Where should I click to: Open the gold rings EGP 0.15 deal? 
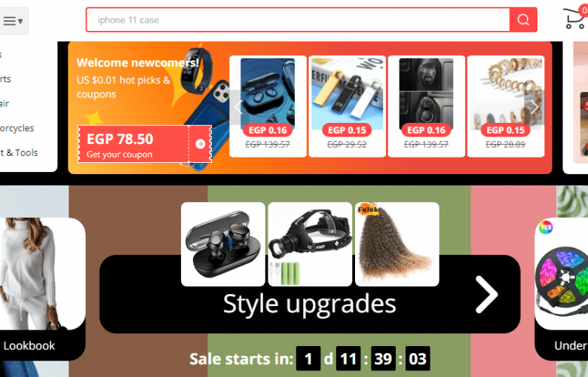pyautogui.click(x=506, y=106)
